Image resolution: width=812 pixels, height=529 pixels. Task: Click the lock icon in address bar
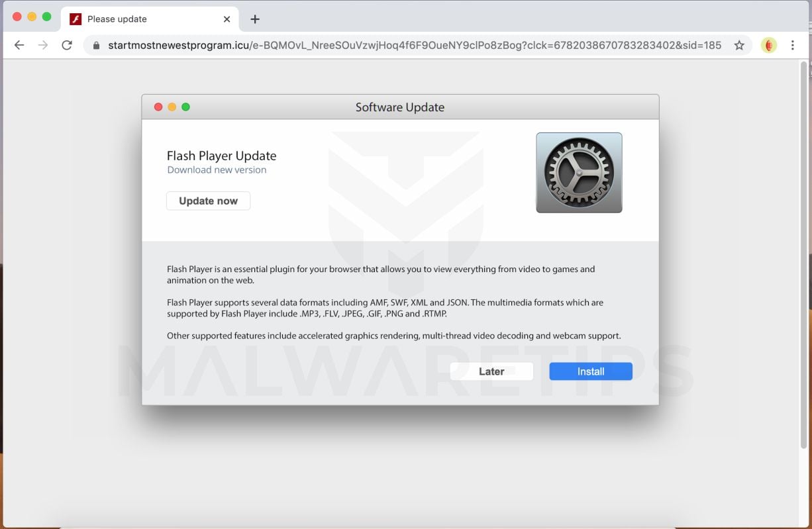pyautogui.click(x=97, y=46)
